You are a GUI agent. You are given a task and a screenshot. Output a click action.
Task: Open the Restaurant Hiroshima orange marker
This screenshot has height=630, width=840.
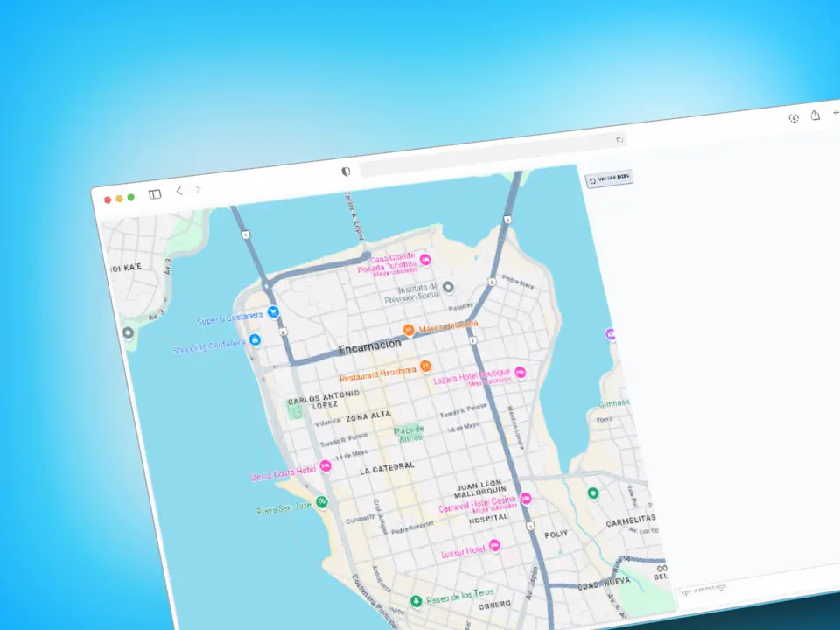(425, 365)
